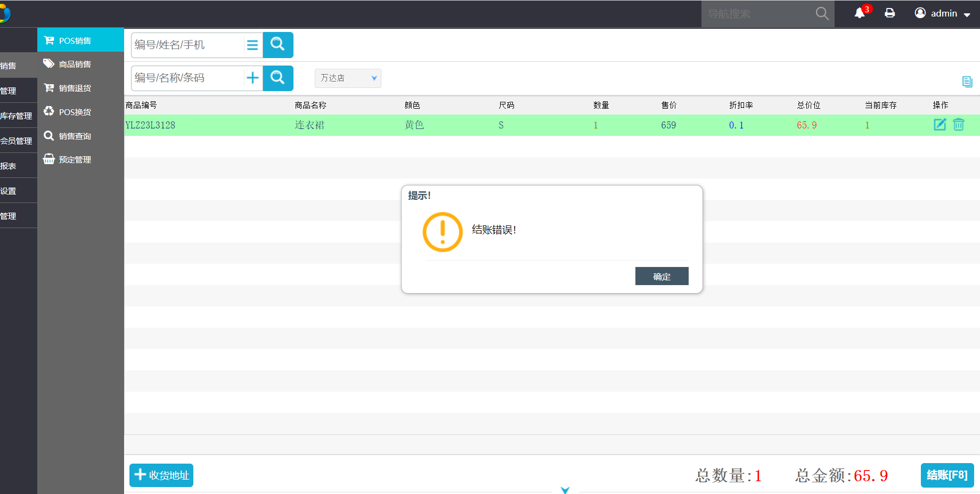This screenshot has height=494, width=980.
Task: Open the member list hamburger icon
Action: tap(252, 45)
